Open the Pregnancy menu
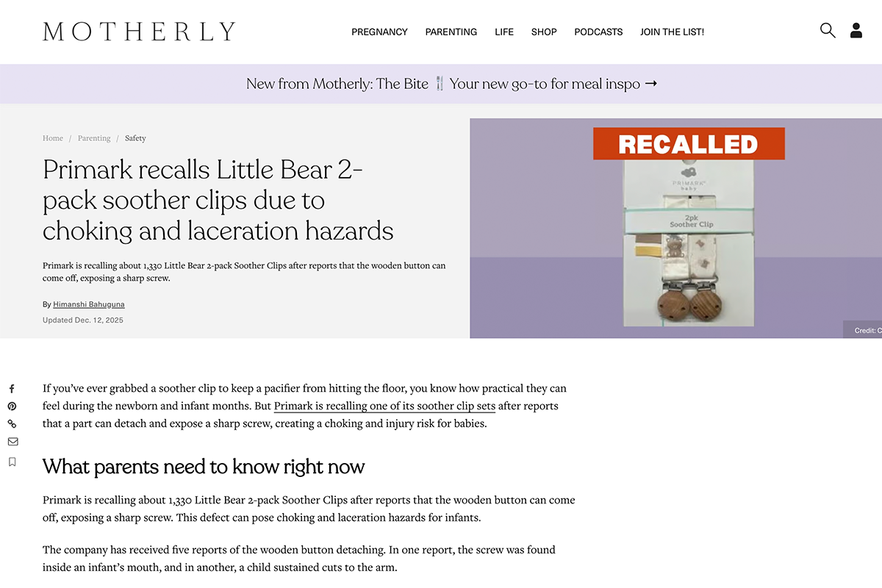This screenshot has height=588, width=882. point(379,32)
